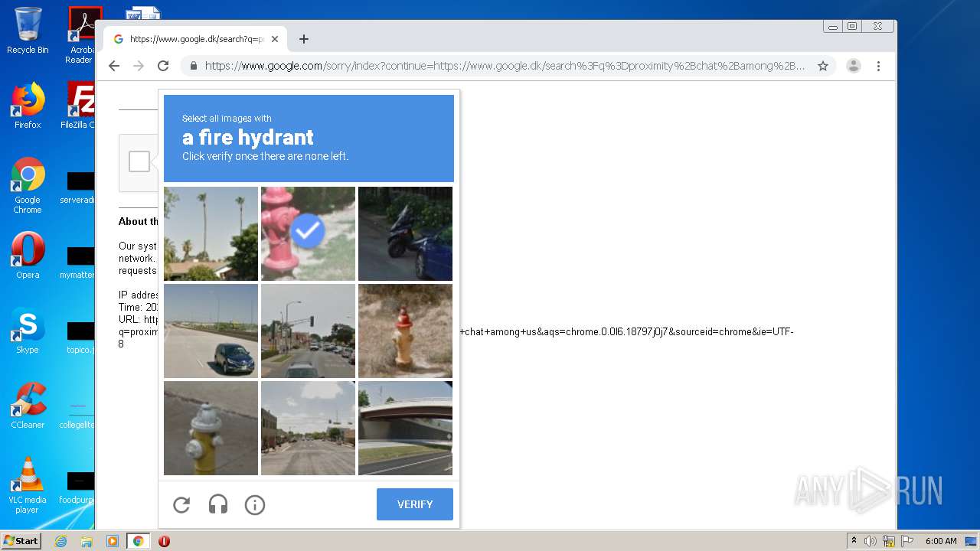Viewport: 980px width, 551px height.
Task: Open Acrobat Reader desktop shortcut
Action: [x=80, y=35]
